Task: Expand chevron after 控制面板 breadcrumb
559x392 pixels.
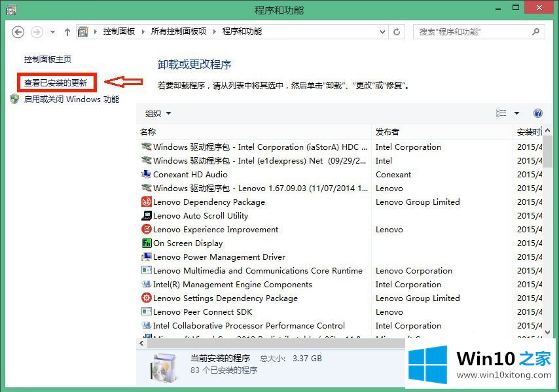Action: 143,31
